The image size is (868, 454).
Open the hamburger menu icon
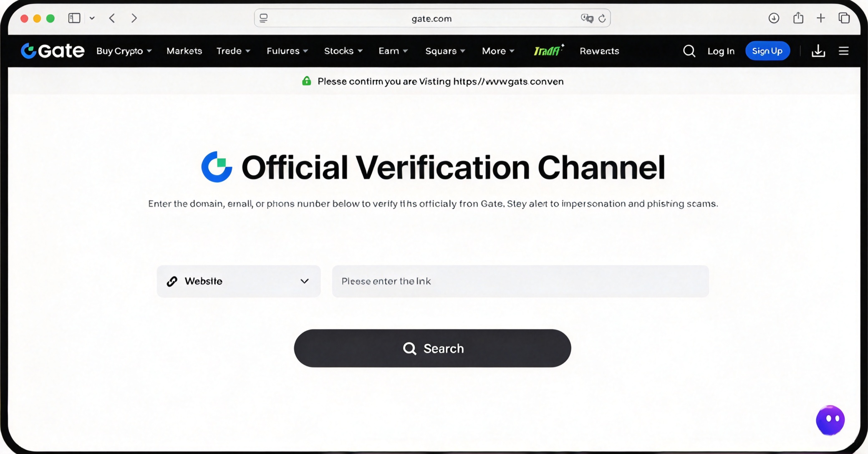[x=844, y=51]
